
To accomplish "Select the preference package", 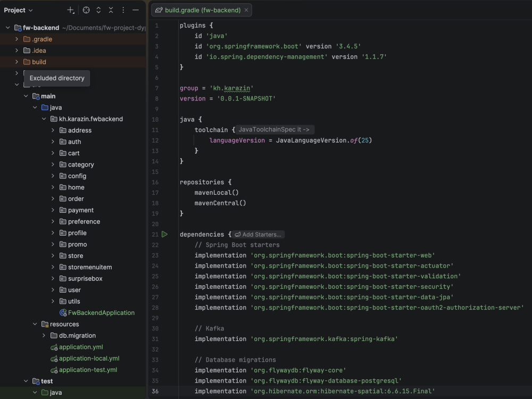I will tap(84, 221).
